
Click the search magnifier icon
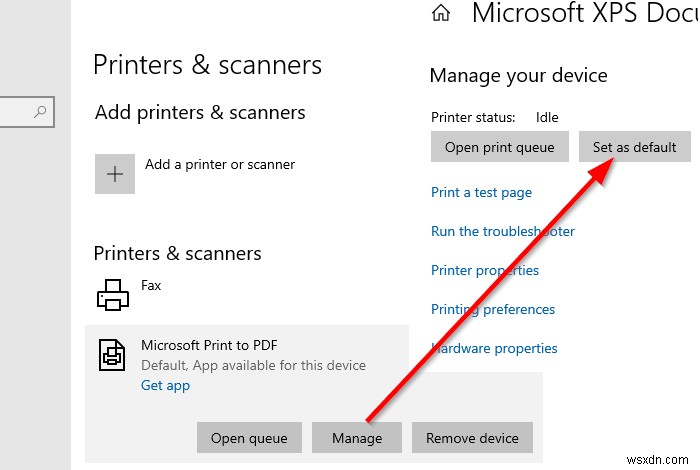click(x=41, y=113)
